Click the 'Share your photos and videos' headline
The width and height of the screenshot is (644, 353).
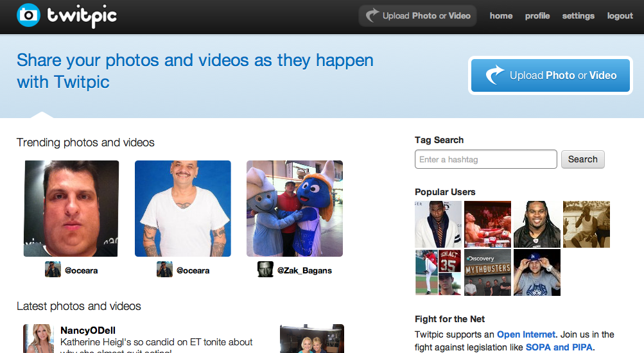[195, 71]
